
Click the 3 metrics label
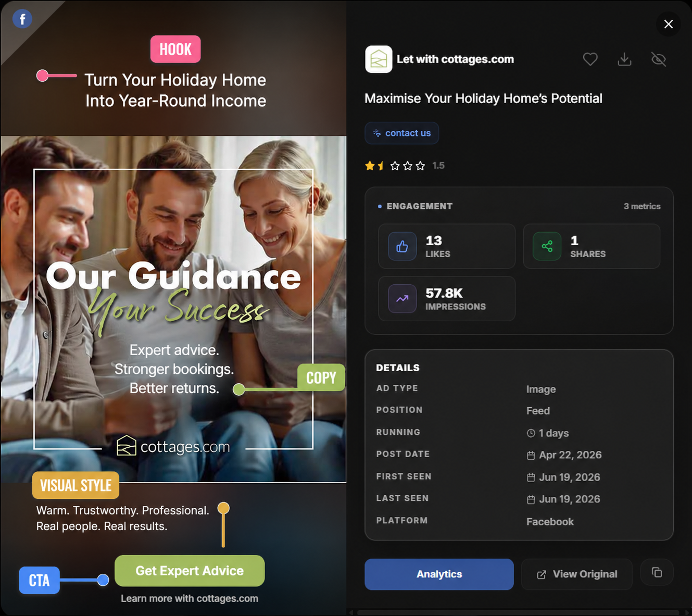[642, 206]
